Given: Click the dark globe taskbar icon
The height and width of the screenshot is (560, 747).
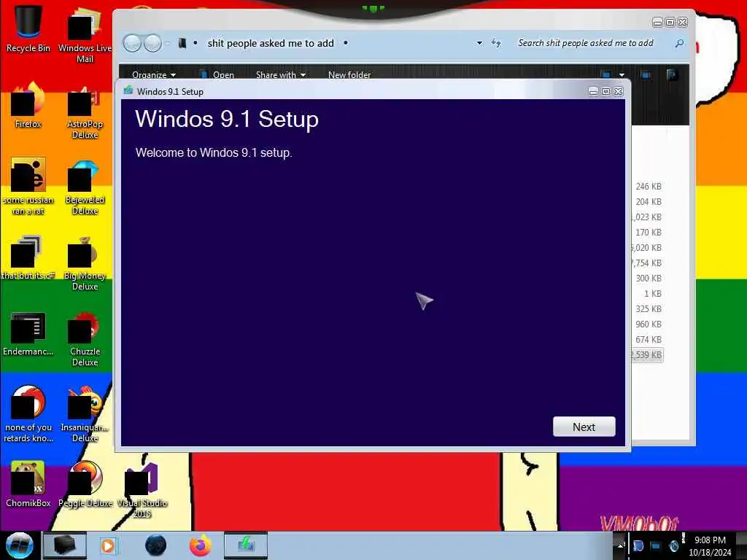Looking at the screenshot, I should click(156, 545).
